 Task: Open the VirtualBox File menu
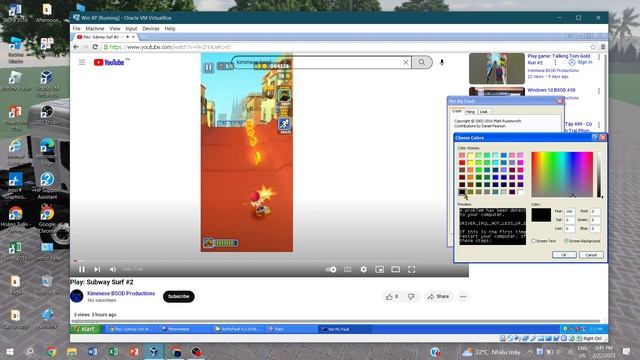click(x=77, y=29)
